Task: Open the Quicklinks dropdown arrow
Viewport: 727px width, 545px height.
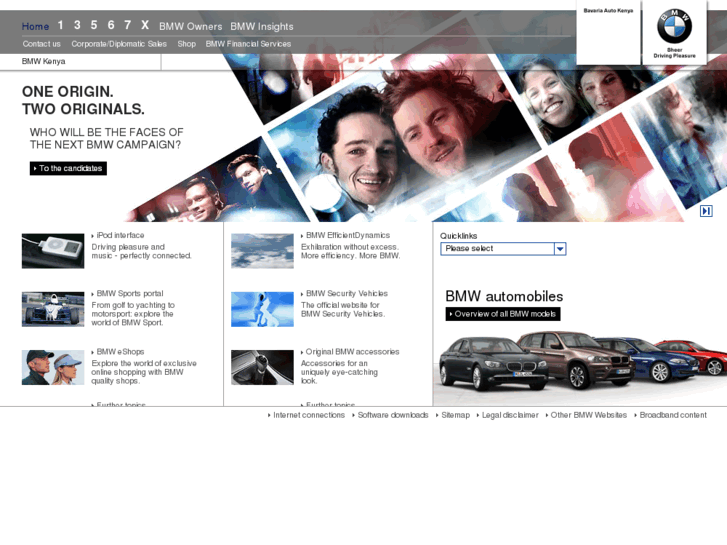Action: [x=560, y=249]
